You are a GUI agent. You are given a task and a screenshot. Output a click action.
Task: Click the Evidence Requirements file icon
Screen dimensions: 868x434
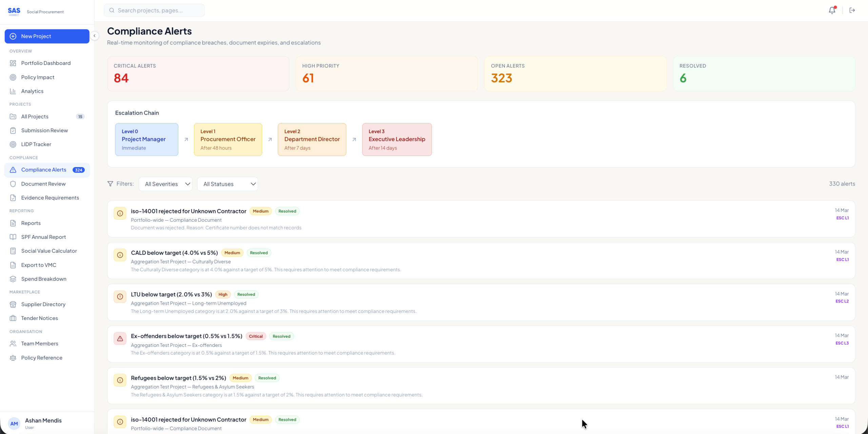click(13, 198)
